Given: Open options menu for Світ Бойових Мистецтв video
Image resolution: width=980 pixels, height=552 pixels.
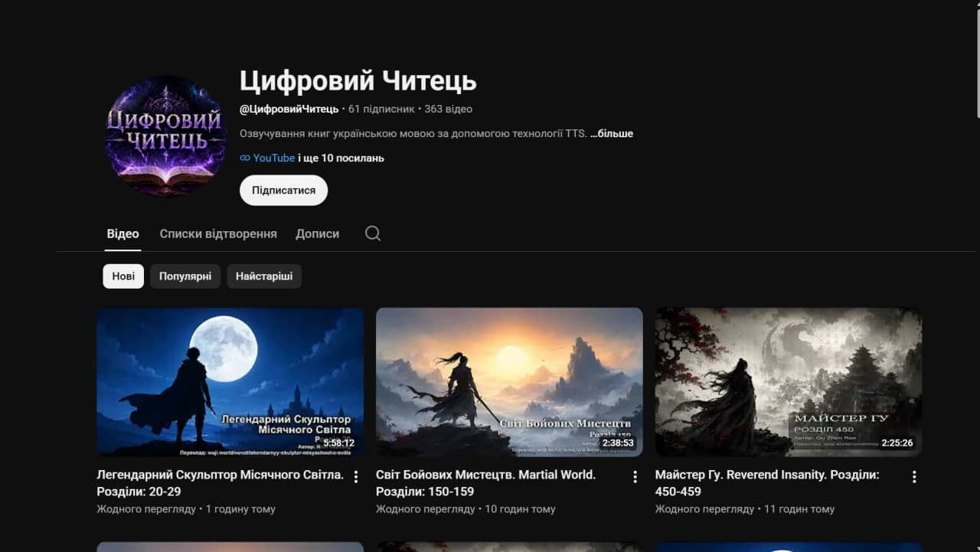Looking at the screenshot, I should 635,477.
